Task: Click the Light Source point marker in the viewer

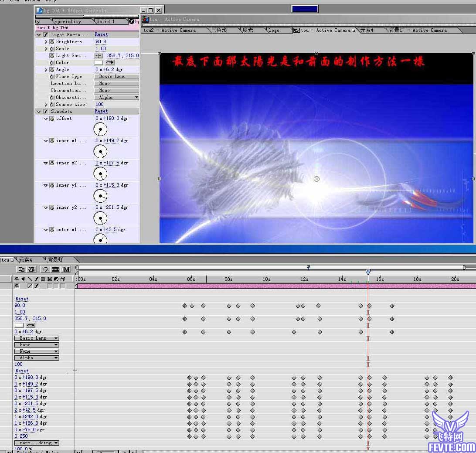Action: tap(316, 179)
